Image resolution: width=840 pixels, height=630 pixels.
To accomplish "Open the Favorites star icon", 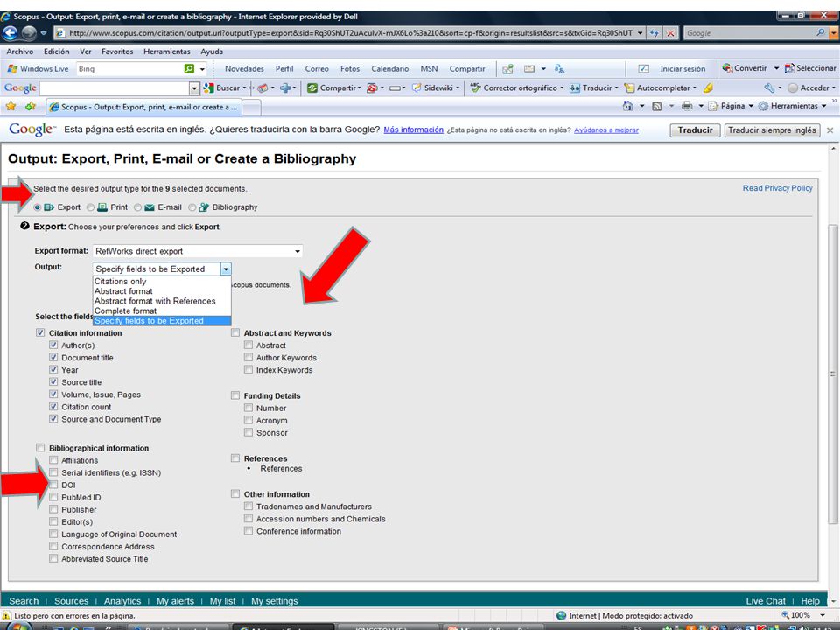I will (x=10, y=106).
